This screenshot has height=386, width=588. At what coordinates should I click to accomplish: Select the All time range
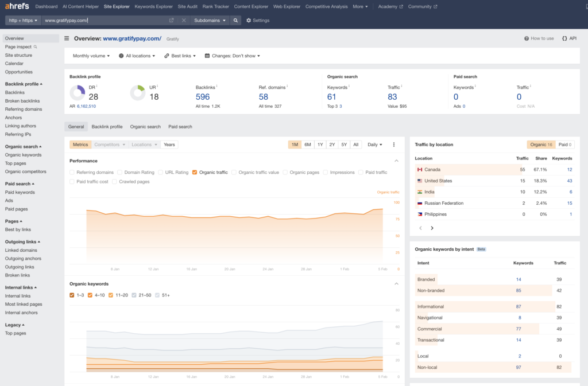pyautogui.click(x=355, y=145)
